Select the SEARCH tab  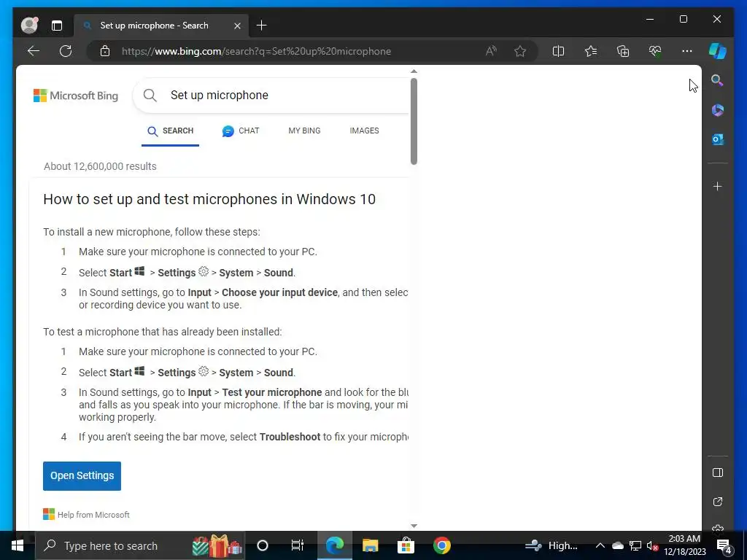(x=170, y=131)
